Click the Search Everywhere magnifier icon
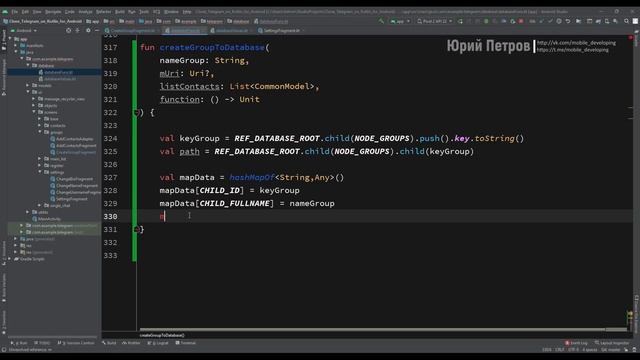This screenshot has width=640, height=360. click(x=626, y=21)
